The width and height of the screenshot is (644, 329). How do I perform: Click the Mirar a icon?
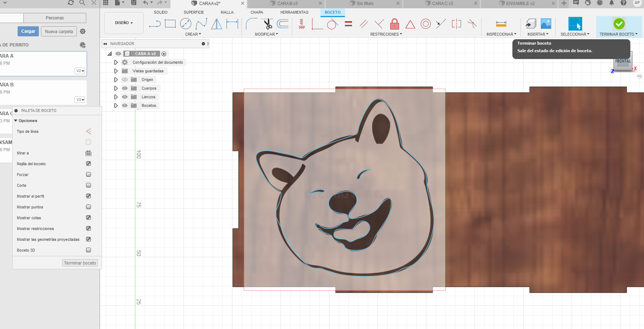(88, 153)
